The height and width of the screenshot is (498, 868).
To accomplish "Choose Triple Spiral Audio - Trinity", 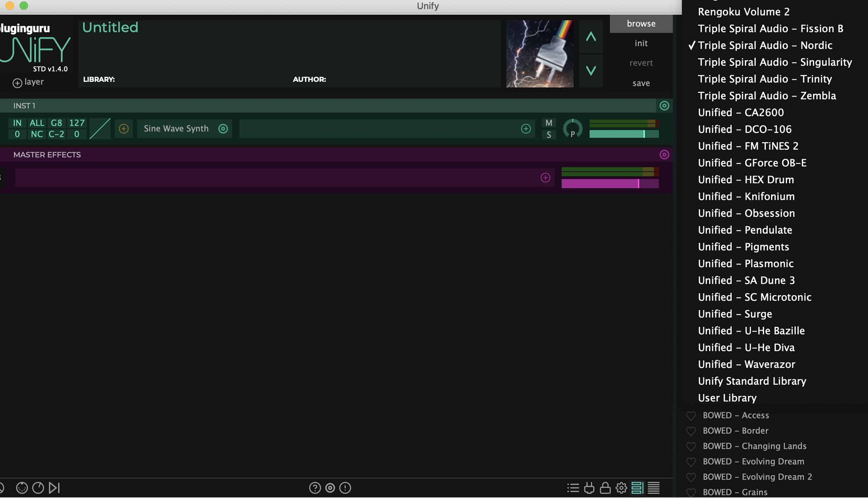I will 765,79.
